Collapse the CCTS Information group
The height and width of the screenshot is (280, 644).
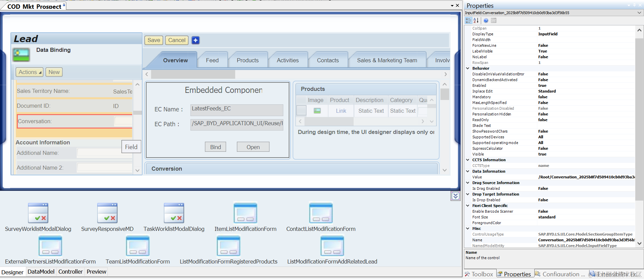(x=467, y=160)
